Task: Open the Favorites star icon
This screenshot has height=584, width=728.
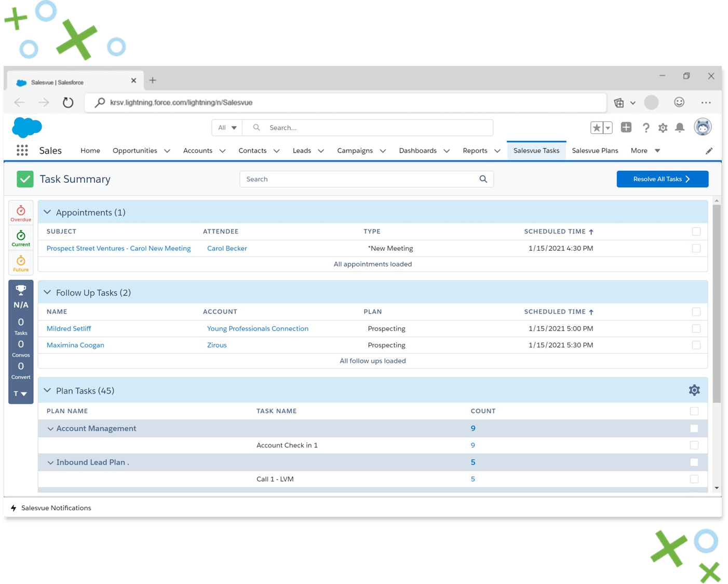Action: coord(597,128)
